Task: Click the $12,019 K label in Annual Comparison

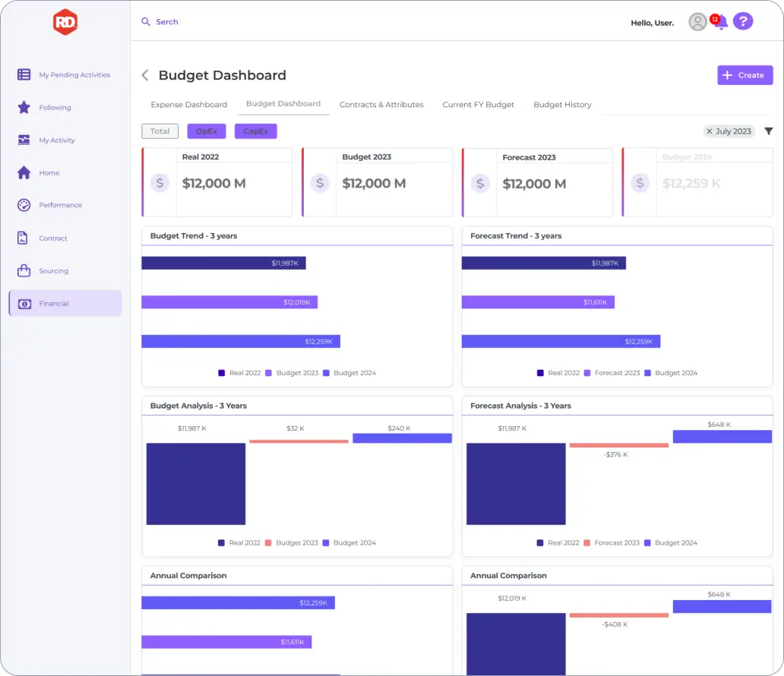Action: [x=512, y=599]
